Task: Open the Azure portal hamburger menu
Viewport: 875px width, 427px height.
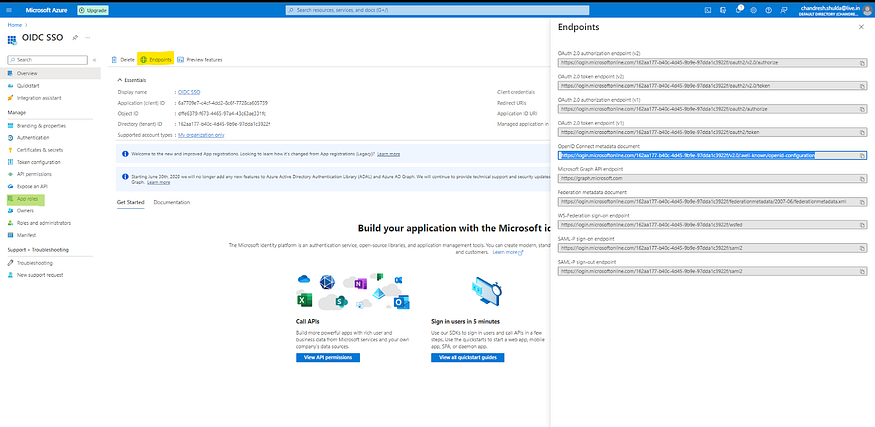Action: pos(8,10)
